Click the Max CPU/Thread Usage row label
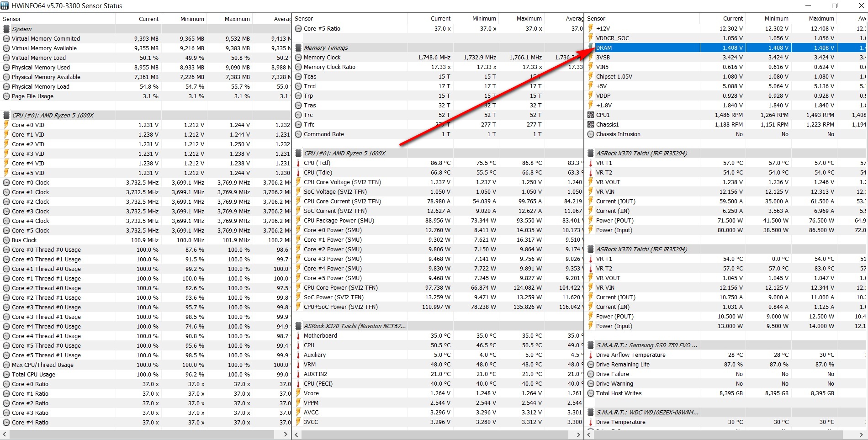868x440 pixels. pyautogui.click(x=42, y=365)
